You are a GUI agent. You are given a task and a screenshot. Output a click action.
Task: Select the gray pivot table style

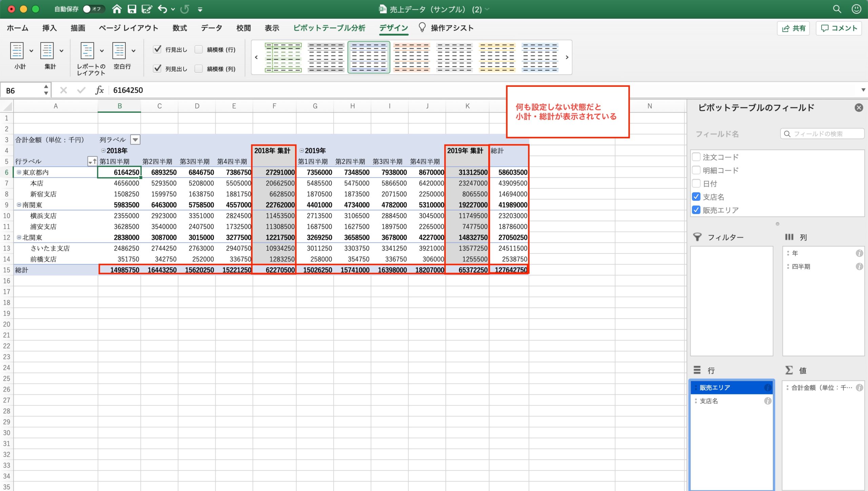(326, 57)
